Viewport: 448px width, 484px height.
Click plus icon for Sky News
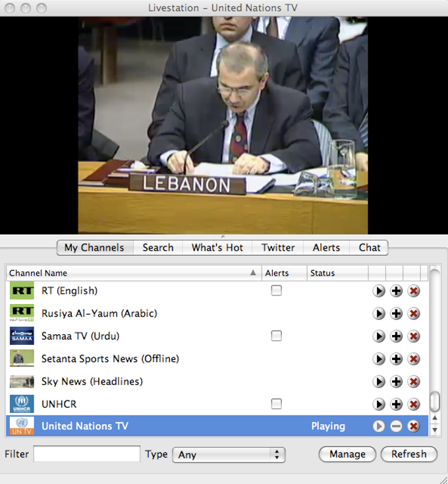[396, 382]
